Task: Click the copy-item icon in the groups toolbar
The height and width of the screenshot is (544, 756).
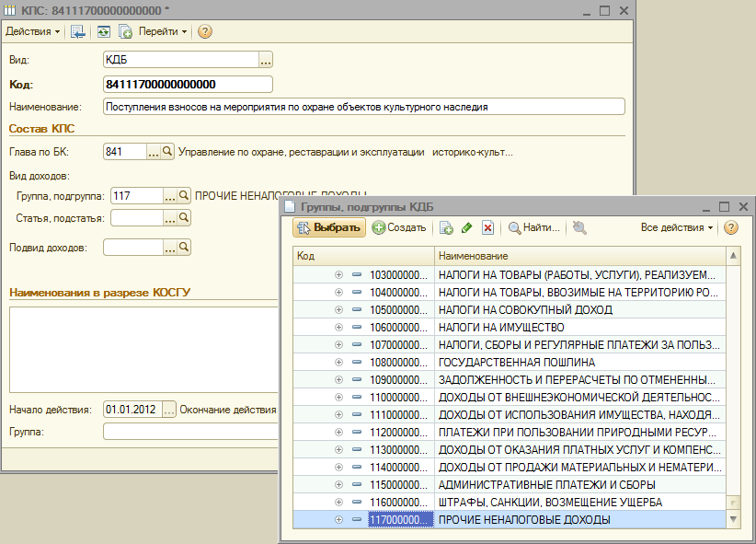Action: 447,227
